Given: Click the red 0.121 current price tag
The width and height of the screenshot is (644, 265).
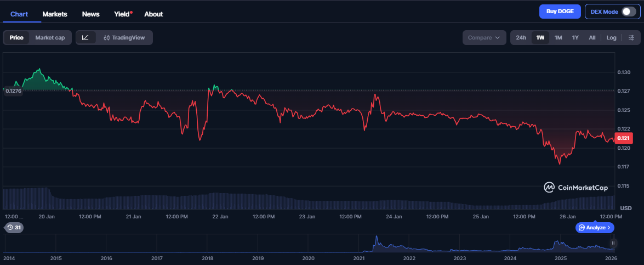Looking at the screenshot, I should (624, 138).
